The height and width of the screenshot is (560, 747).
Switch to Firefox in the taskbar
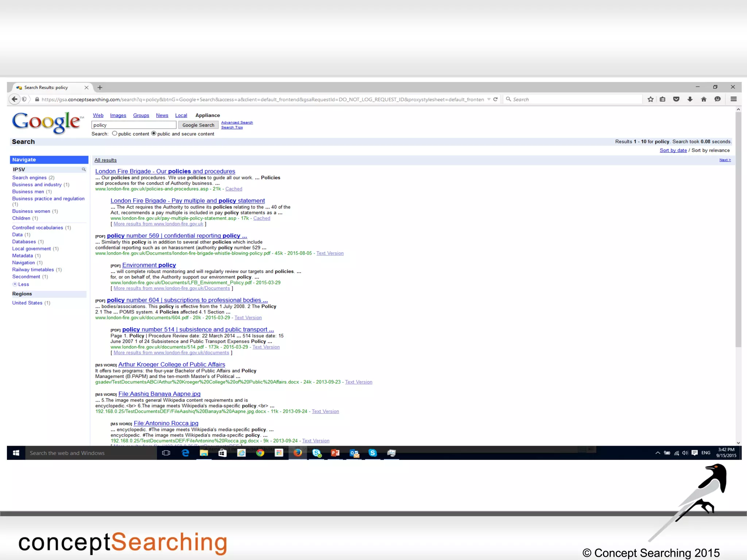click(298, 453)
